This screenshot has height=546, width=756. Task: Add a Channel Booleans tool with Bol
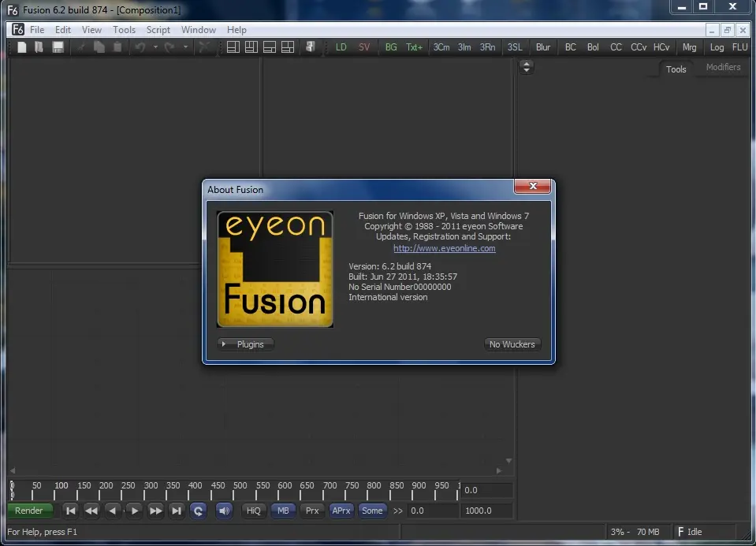tap(593, 47)
